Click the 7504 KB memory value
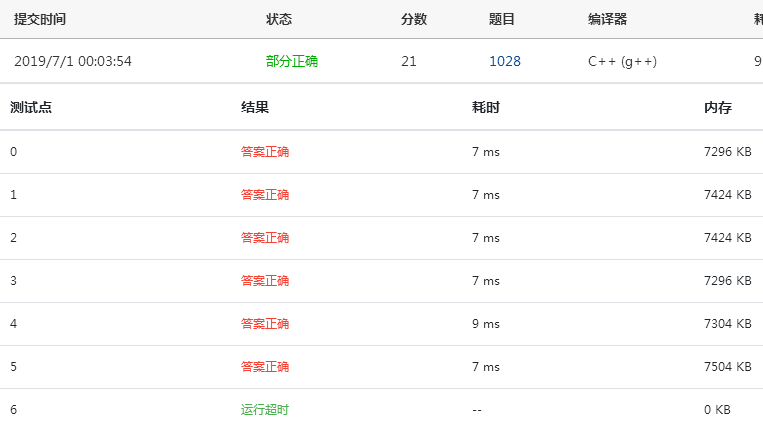Viewport: 763px width, 429px height. coord(727,367)
